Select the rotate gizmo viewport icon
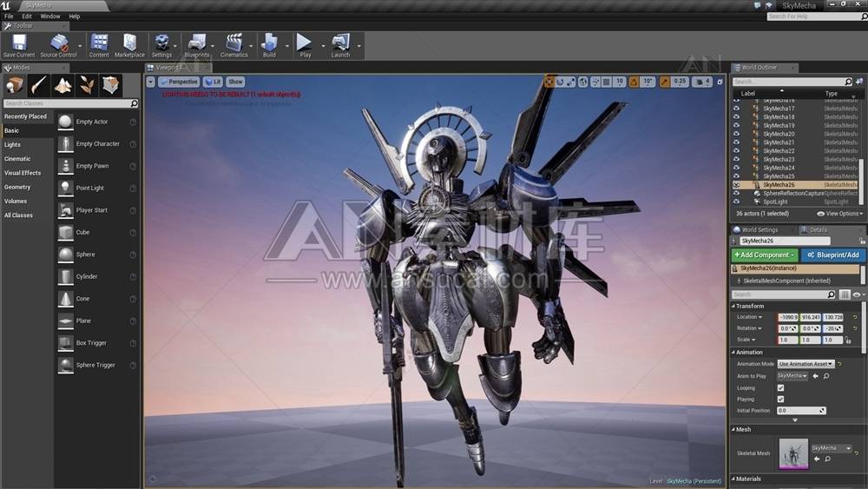 point(560,82)
